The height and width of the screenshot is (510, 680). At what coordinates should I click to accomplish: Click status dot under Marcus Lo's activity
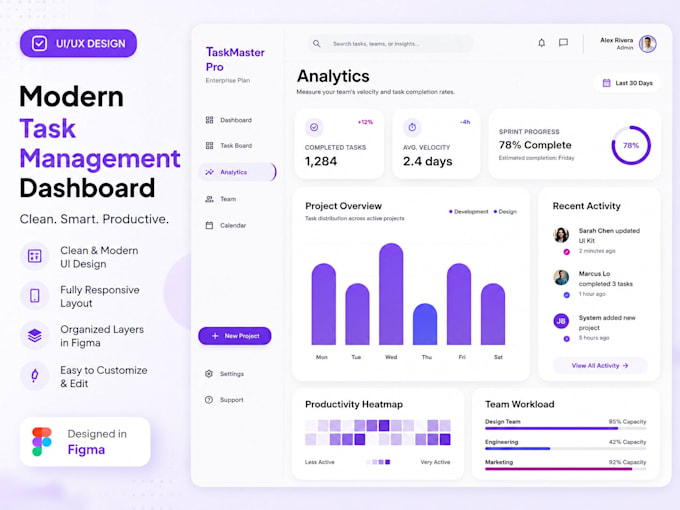[566, 295]
